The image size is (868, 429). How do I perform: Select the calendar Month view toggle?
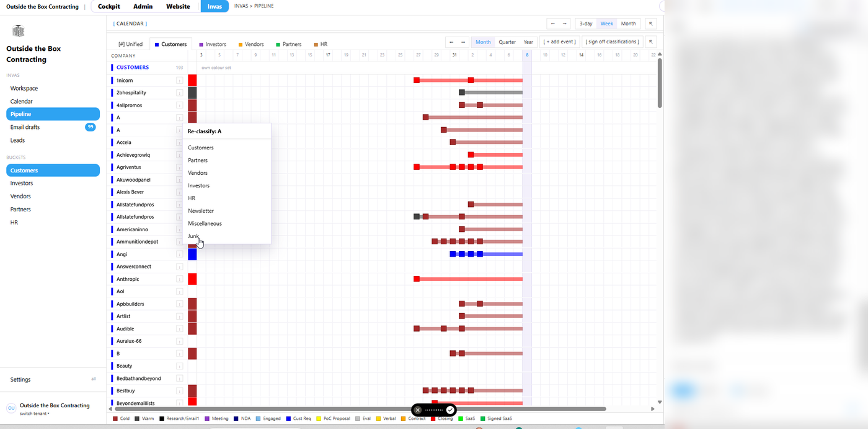click(x=629, y=24)
